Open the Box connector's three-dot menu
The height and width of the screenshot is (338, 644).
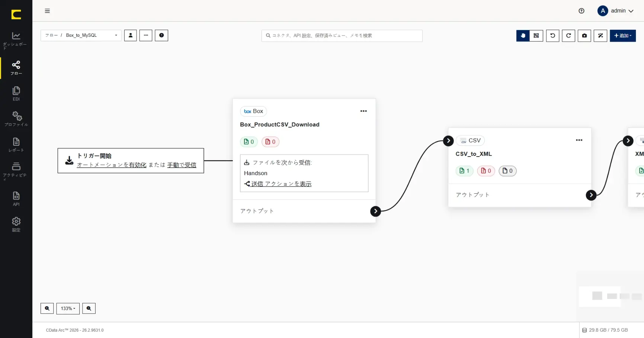[x=363, y=111]
